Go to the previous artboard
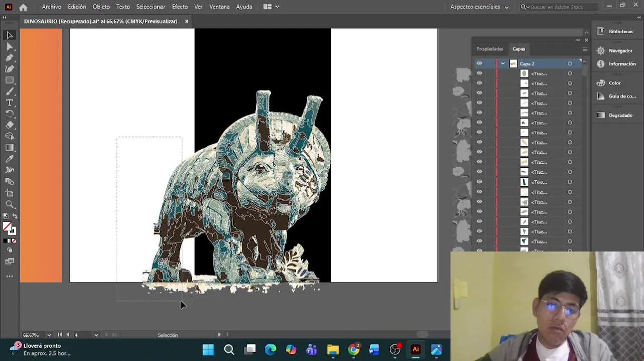Viewport: 644px width, 361px height. coord(68,335)
